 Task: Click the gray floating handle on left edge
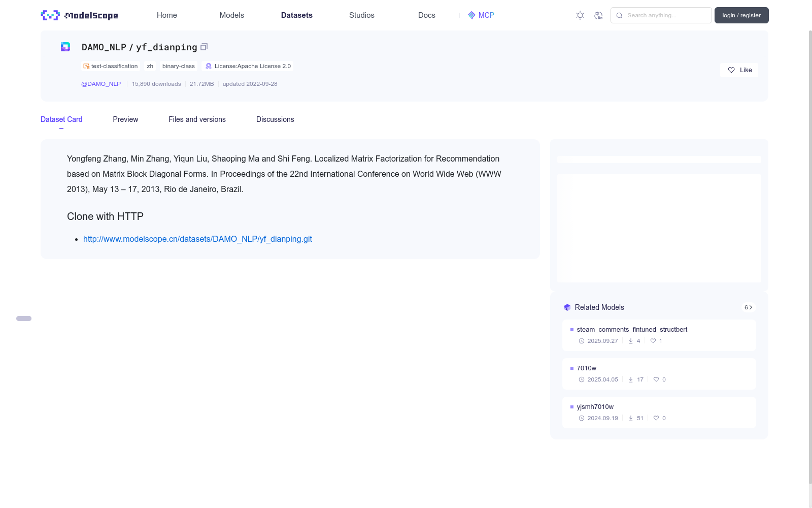(24, 319)
